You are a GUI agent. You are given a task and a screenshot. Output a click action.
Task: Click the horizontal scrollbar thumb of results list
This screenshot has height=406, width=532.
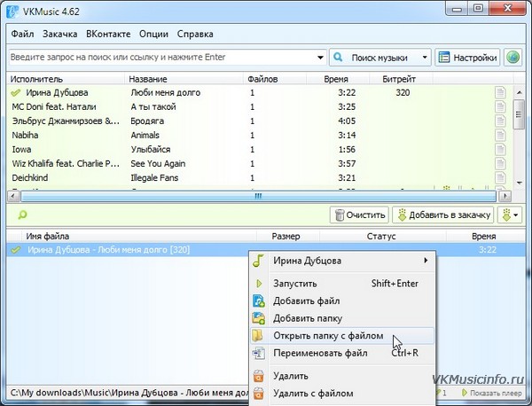[x=258, y=196]
